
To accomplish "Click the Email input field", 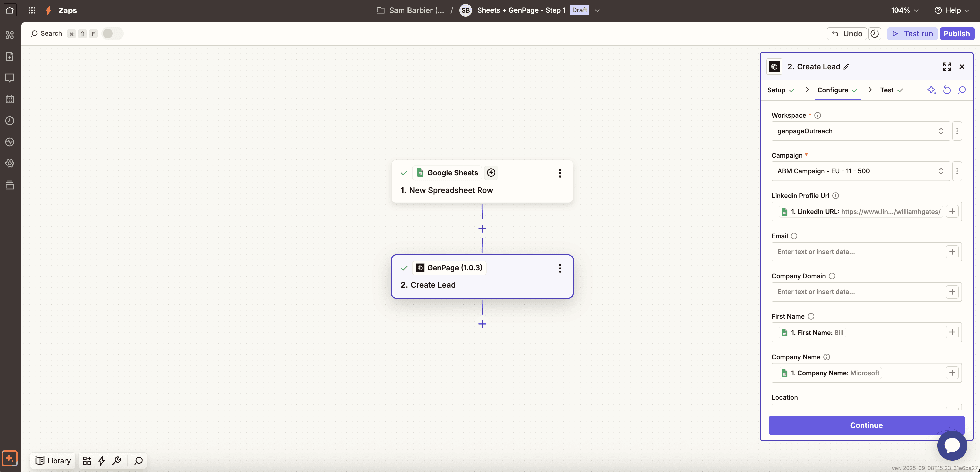I will click(x=858, y=252).
